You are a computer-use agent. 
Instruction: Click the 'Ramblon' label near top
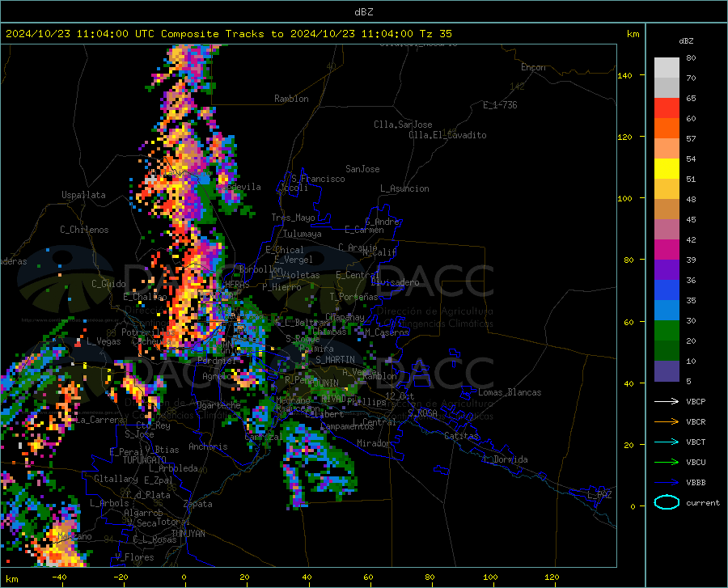pos(291,99)
